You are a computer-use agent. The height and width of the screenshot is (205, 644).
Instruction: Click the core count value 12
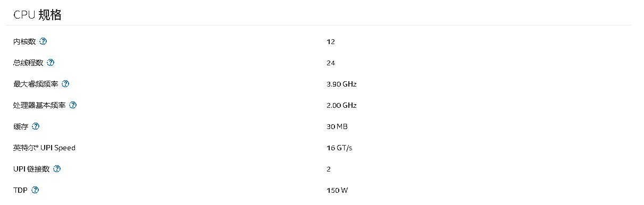[331, 41]
